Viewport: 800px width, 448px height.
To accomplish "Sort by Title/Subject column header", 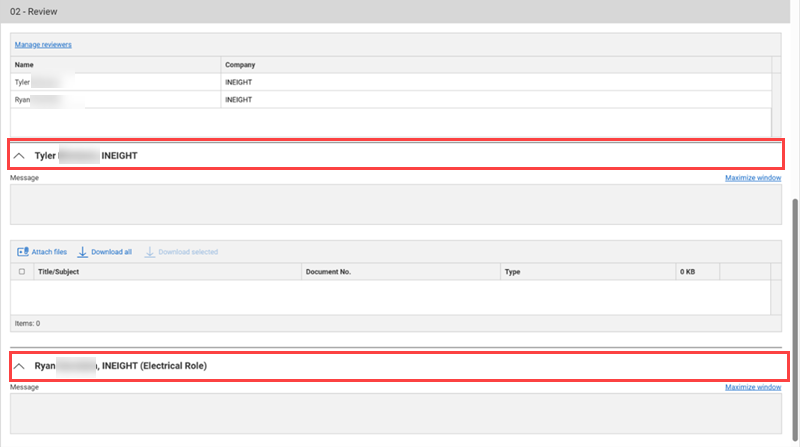I will [167, 272].
